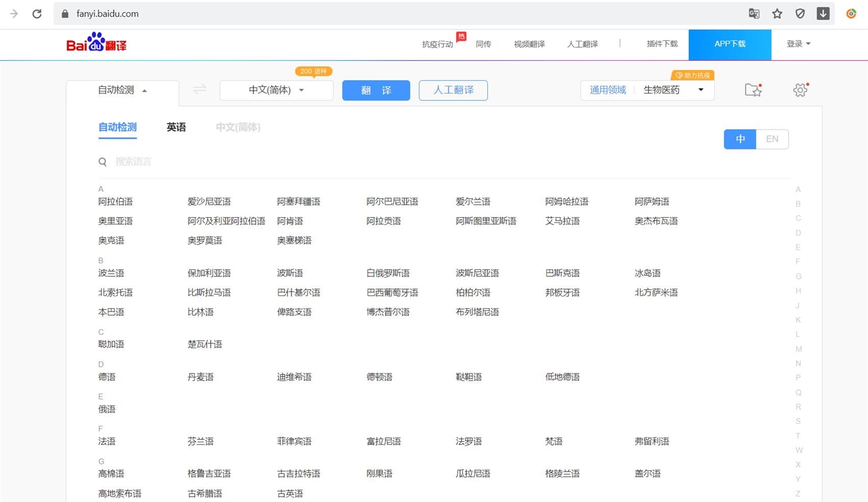Select 通用领域 translation domain
This screenshot has width=868, height=502.
pos(607,90)
